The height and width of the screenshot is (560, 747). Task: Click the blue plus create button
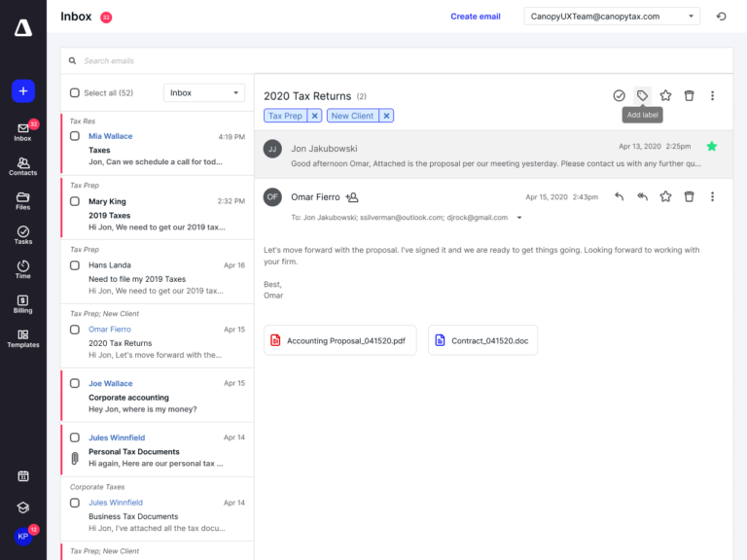23,91
